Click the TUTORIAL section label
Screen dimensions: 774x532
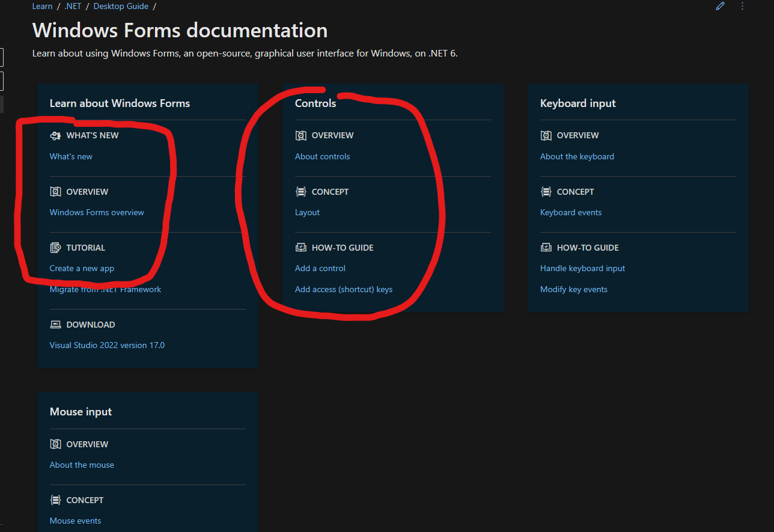click(85, 248)
